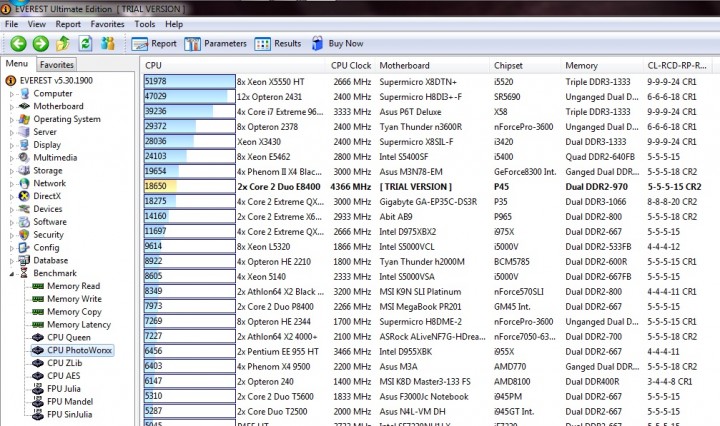The height and width of the screenshot is (426, 720).
Task: Expand the Computer tree node
Action: click(12, 94)
